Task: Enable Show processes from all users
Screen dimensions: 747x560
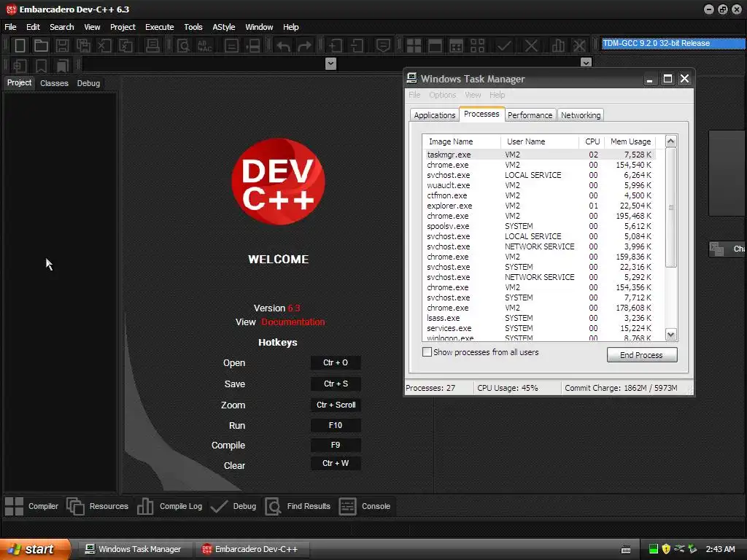Action: coord(427,352)
